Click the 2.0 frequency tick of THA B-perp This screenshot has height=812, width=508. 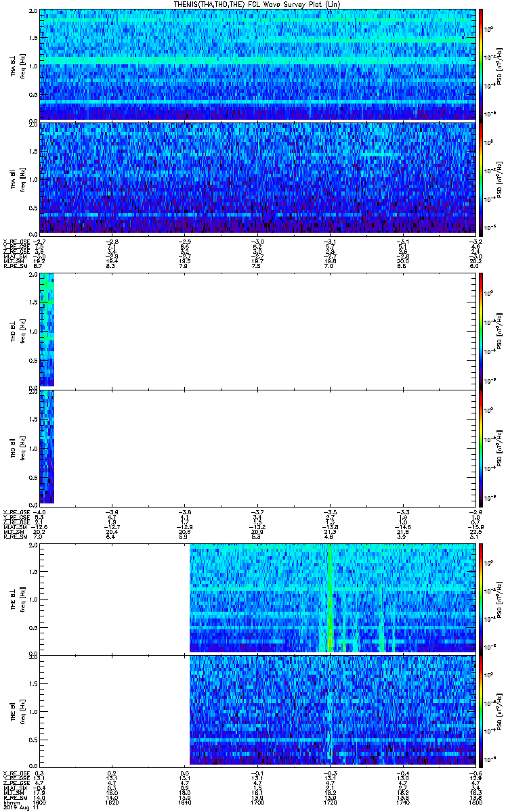33,12
